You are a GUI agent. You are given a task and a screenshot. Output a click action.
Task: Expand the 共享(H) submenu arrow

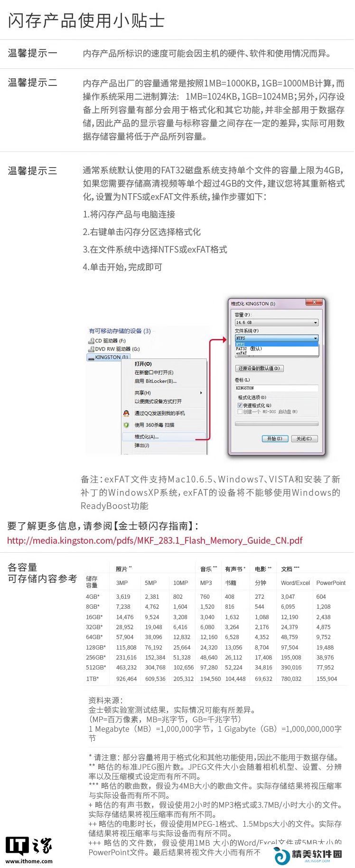pos(201,393)
